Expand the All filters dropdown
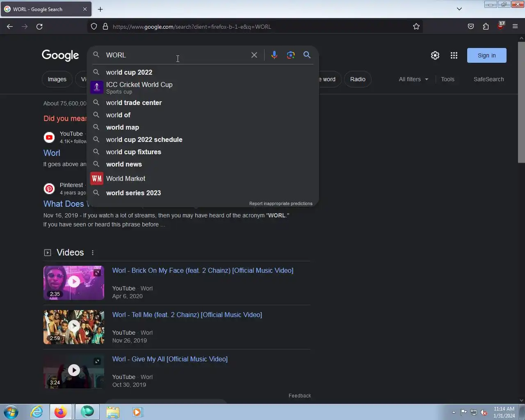The height and width of the screenshot is (420, 525). click(413, 79)
